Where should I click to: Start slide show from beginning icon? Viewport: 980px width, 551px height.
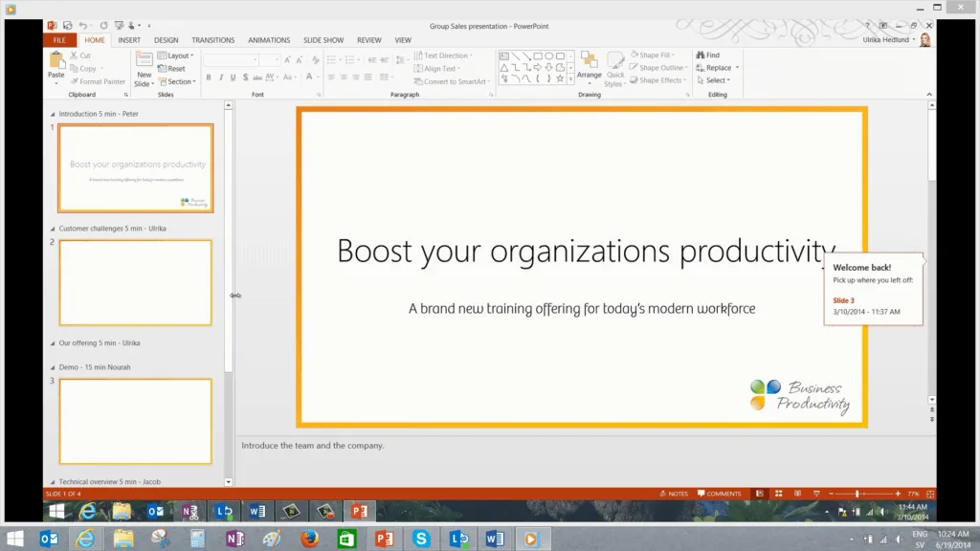click(119, 26)
